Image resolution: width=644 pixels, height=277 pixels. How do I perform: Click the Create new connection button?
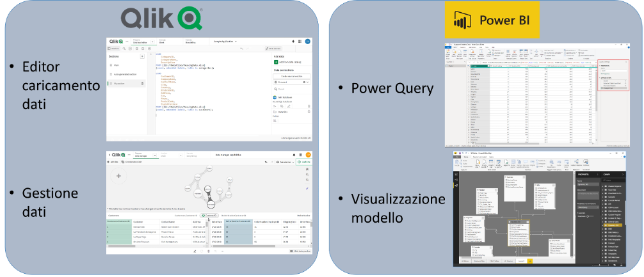coord(292,76)
